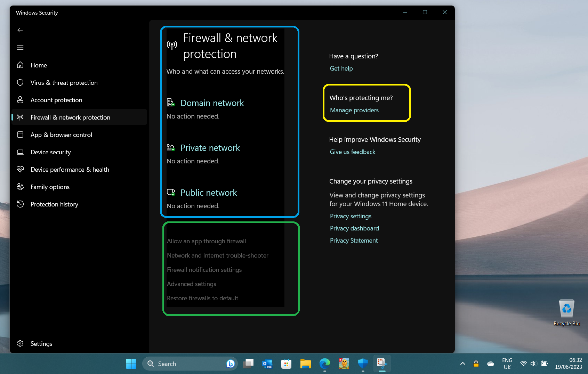Open Public network settings
This screenshot has height=374, width=588.
[x=209, y=193]
